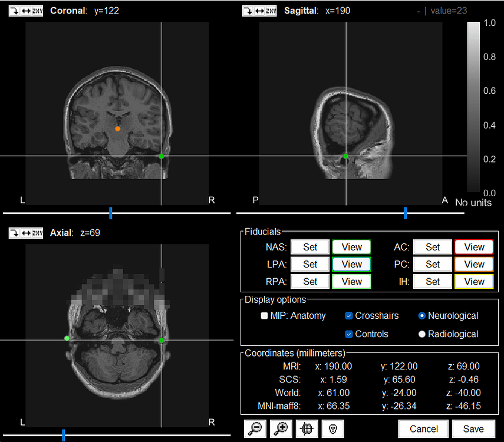This screenshot has height=442, width=504.
Task: Click the rotate icon in the Sagittal view
Action: click(x=248, y=11)
